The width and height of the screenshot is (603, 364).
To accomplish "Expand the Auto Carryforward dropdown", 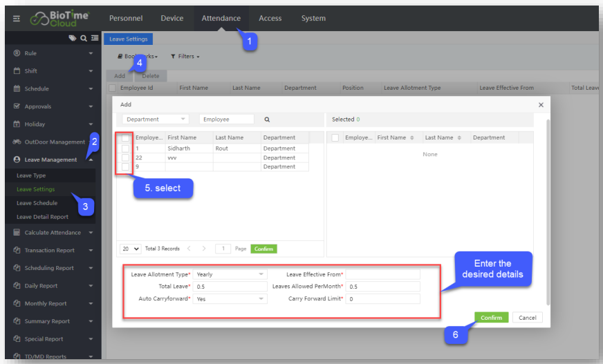I will (x=230, y=299).
